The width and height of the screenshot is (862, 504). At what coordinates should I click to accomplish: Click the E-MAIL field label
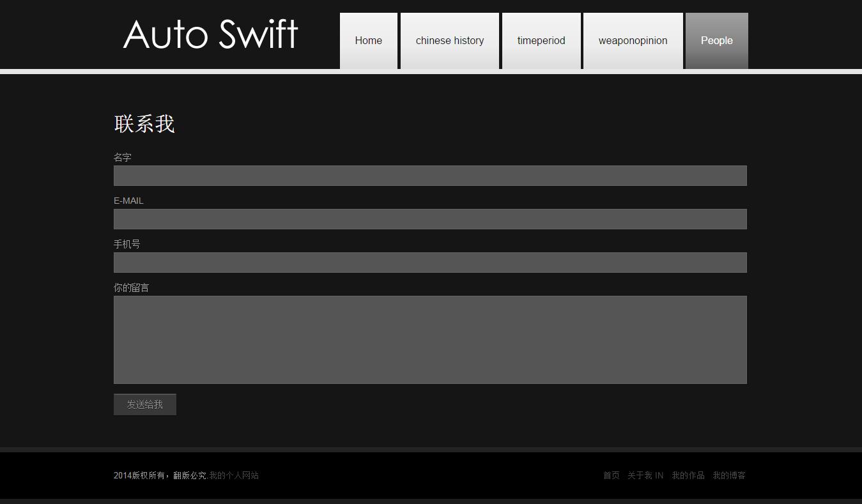(128, 201)
